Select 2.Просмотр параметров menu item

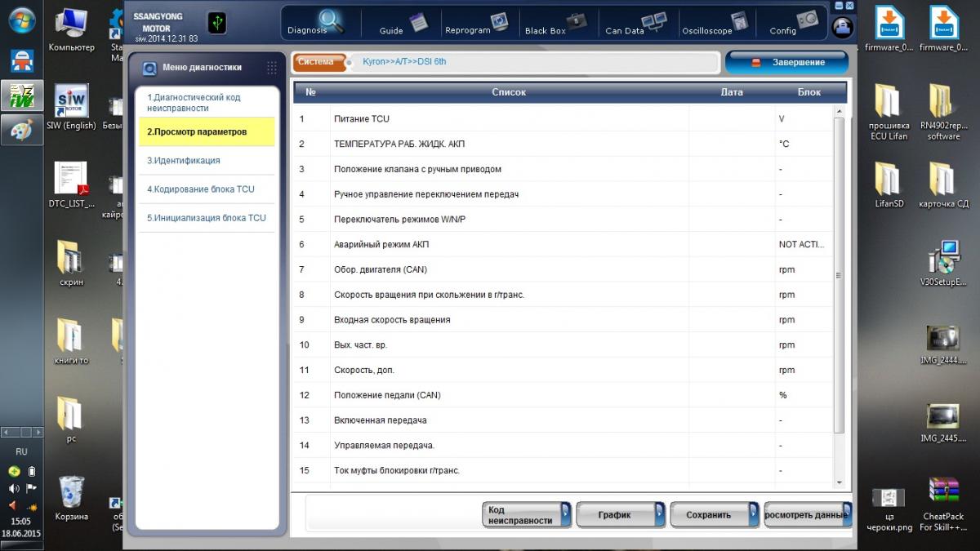point(207,131)
